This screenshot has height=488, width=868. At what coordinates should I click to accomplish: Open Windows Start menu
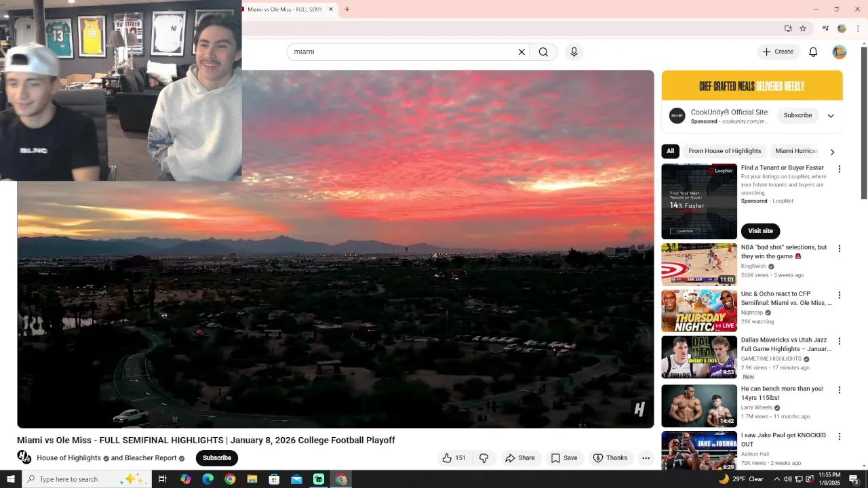(x=10, y=479)
